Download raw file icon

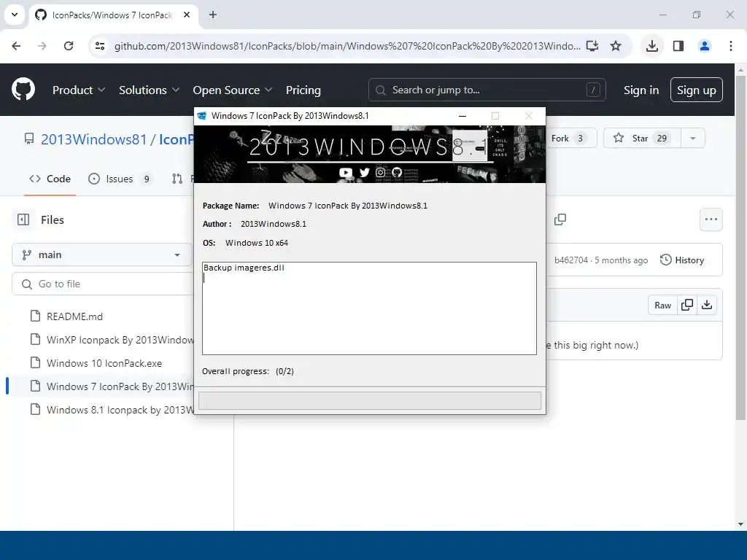click(x=707, y=305)
